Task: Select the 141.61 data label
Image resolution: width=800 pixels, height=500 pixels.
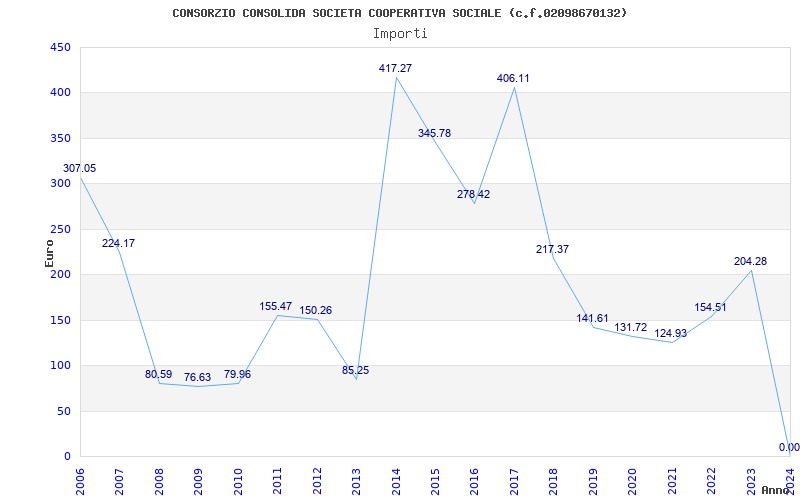Action: point(592,318)
